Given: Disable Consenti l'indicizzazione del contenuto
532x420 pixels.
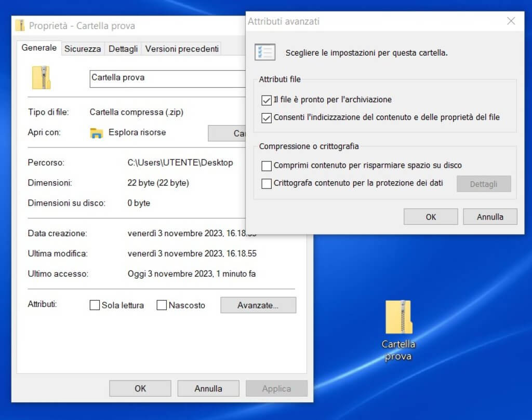Looking at the screenshot, I should (267, 117).
